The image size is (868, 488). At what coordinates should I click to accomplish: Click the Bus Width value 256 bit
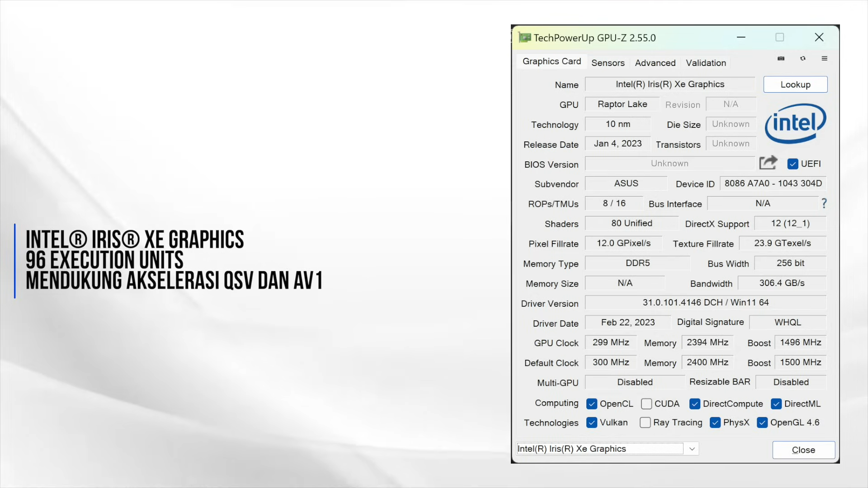(790, 263)
